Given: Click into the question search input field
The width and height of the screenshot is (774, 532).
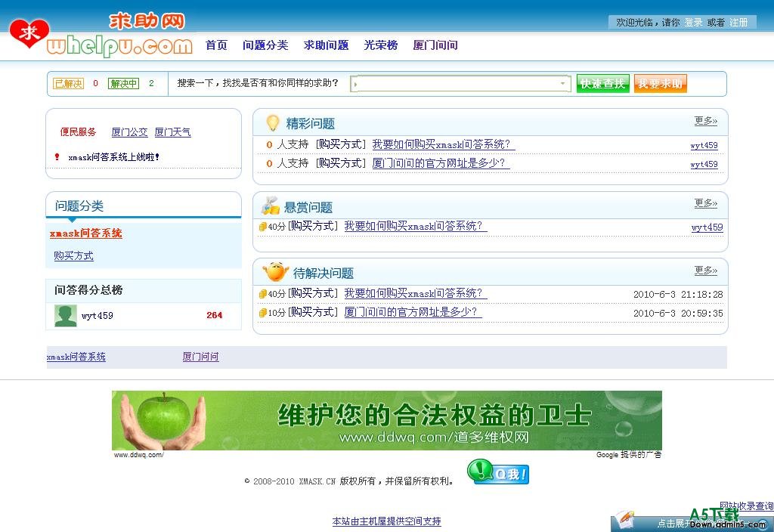Looking at the screenshot, I should click(x=456, y=84).
